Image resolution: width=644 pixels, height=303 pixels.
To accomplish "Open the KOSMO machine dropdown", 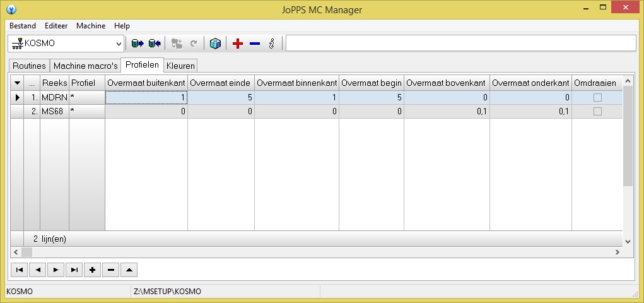I will pos(119,44).
